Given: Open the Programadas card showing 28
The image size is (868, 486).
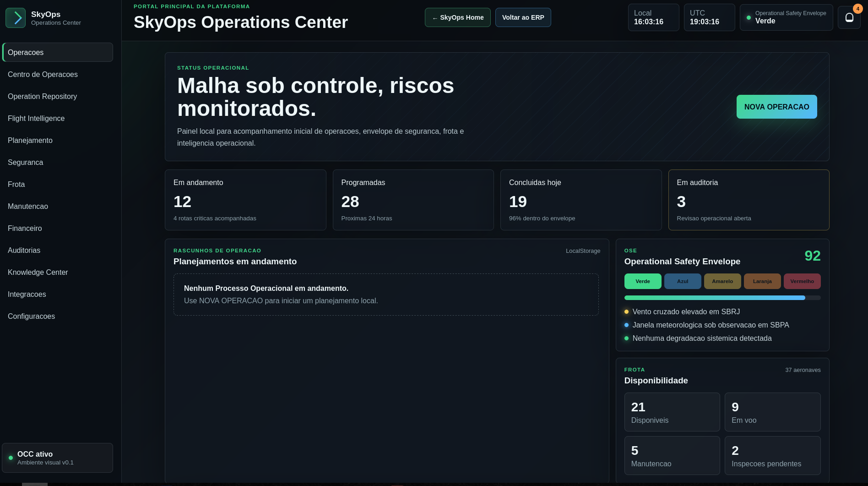Looking at the screenshot, I should click(x=413, y=200).
